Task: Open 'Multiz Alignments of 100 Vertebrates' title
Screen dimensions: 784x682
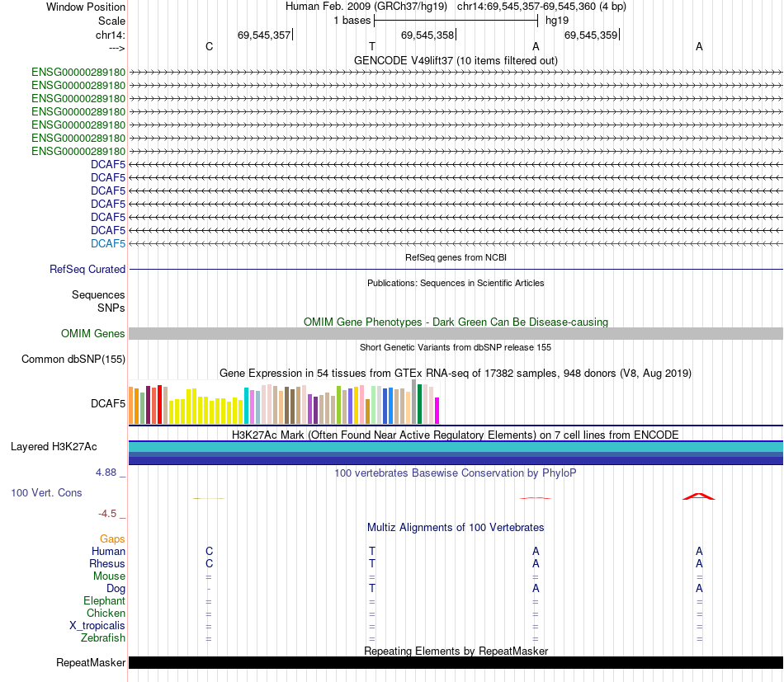Action: 456,527
